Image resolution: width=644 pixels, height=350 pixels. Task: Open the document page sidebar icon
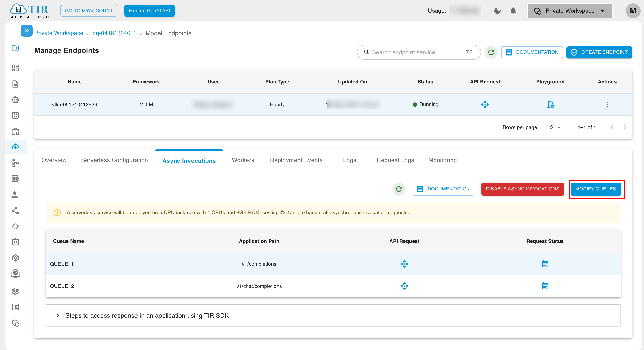point(16,84)
